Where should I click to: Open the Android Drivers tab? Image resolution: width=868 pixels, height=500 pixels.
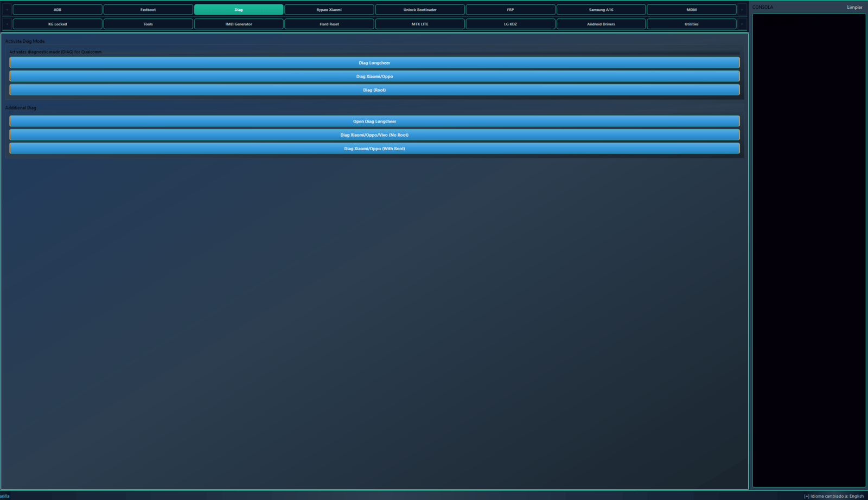click(601, 24)
